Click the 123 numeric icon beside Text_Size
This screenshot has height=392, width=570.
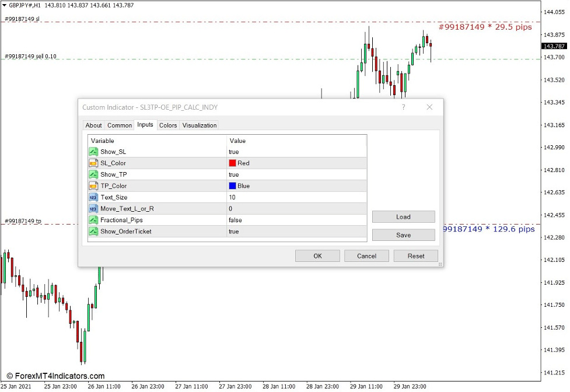coord(93,197)
